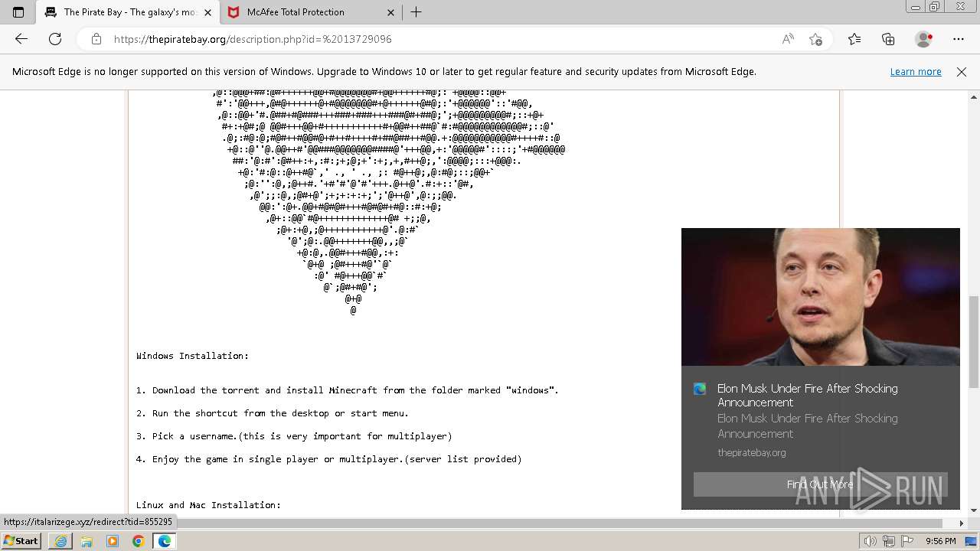Click the Show desktop button
Screen dimensions: 980x551
[x=972, y=541]
